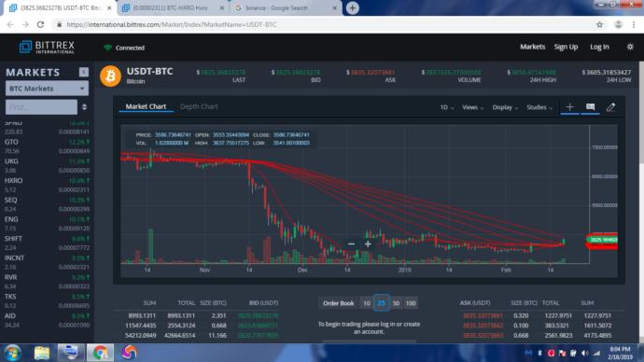This screenshot has width=644, height=362.
Task: Click the bid row with size 11.166
Action: 202,335
